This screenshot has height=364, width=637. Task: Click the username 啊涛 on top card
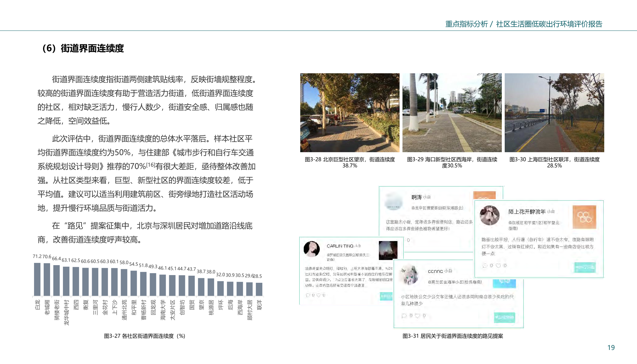416,197
